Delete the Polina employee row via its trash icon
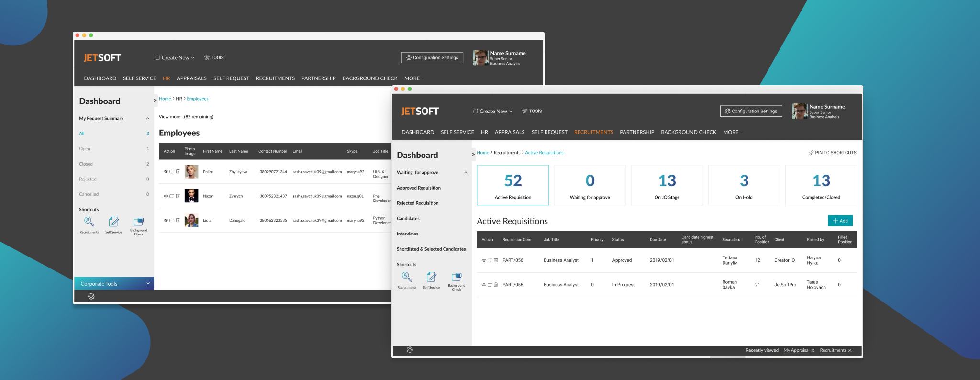 [x=178, y=171]
